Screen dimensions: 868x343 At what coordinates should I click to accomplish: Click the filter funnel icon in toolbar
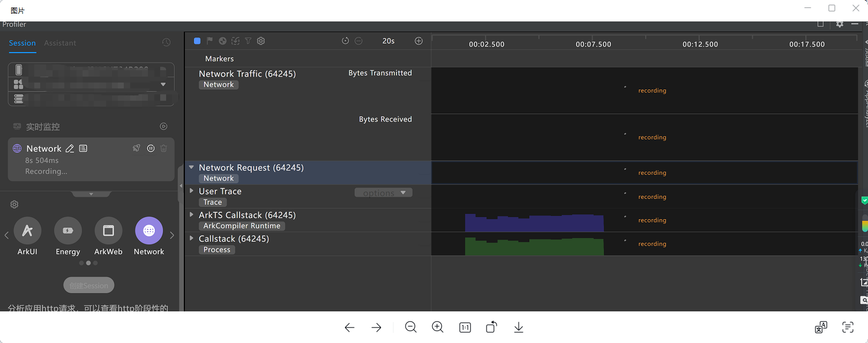point(248,41)
